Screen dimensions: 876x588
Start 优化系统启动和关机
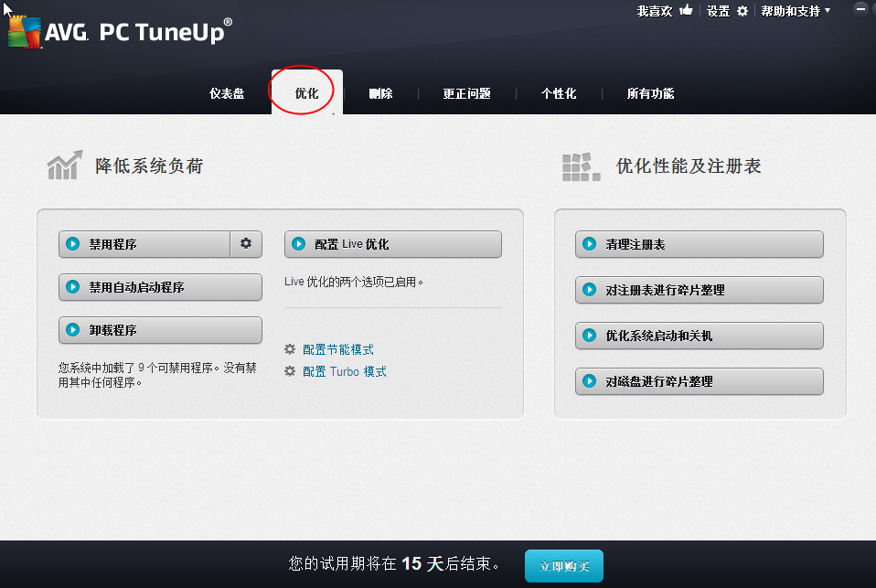pyautogui.click(x=700, y=336)
